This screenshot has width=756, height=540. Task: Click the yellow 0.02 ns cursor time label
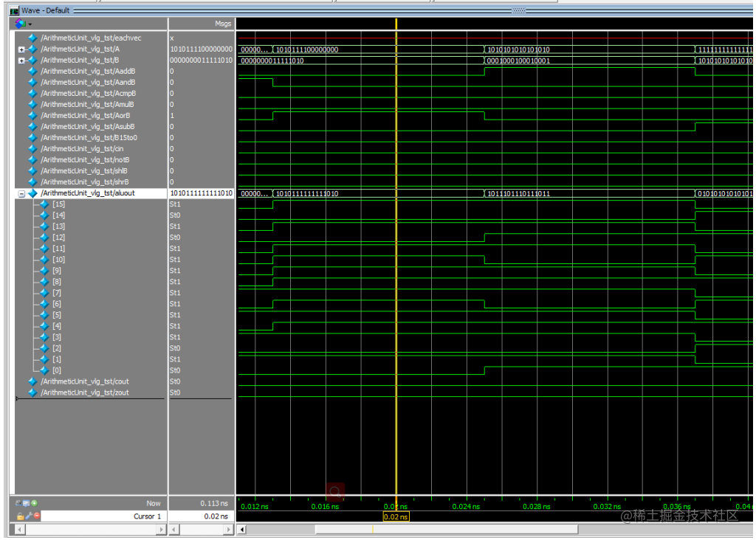pos(396,517)
